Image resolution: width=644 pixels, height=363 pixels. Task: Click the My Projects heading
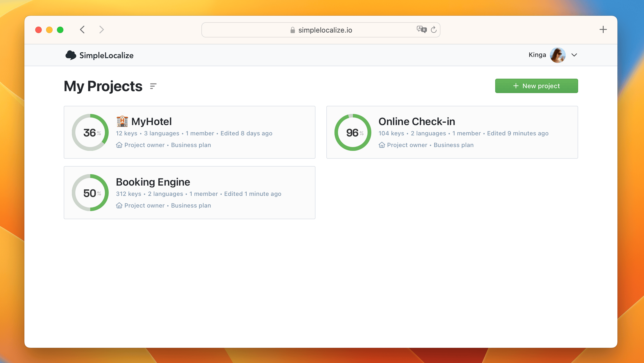[x=103, y=86]
